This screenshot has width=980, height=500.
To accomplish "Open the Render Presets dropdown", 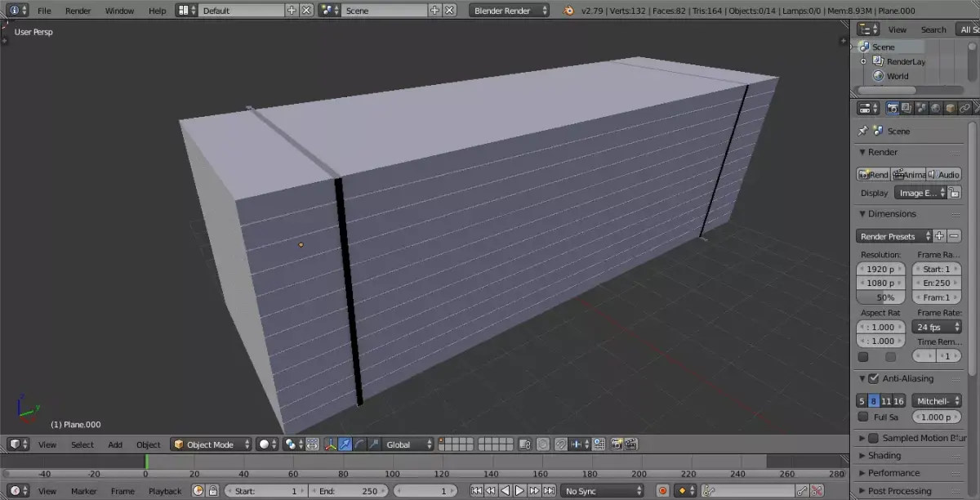I will tap(894, 236).
